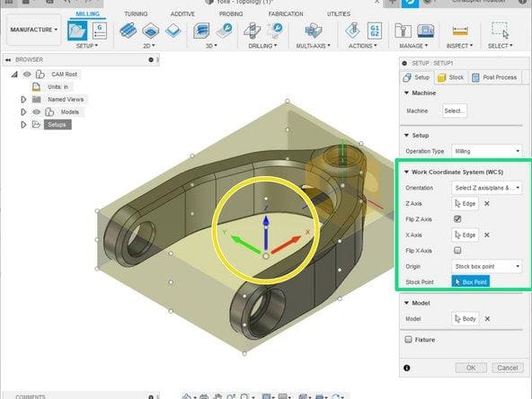Open the Machine Library icon
532x399 pixels.
(425, 31)
